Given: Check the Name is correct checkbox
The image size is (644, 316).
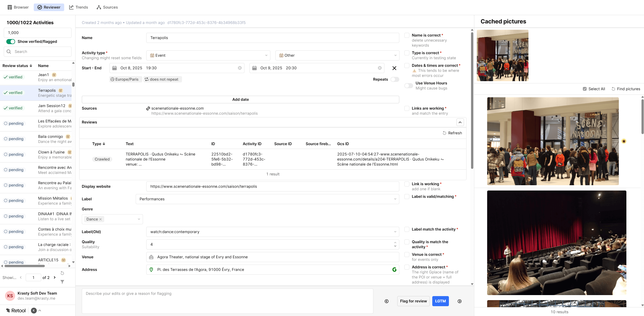Looking at the screenshot, I should pos(407,35).
